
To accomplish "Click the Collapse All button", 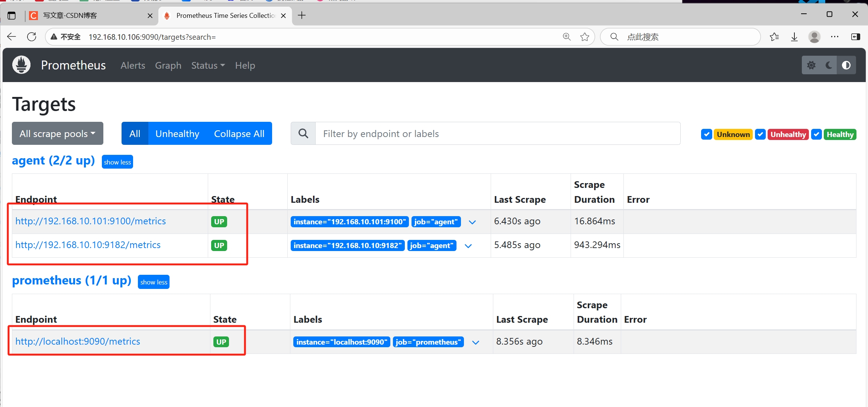I will click(239, 133).
